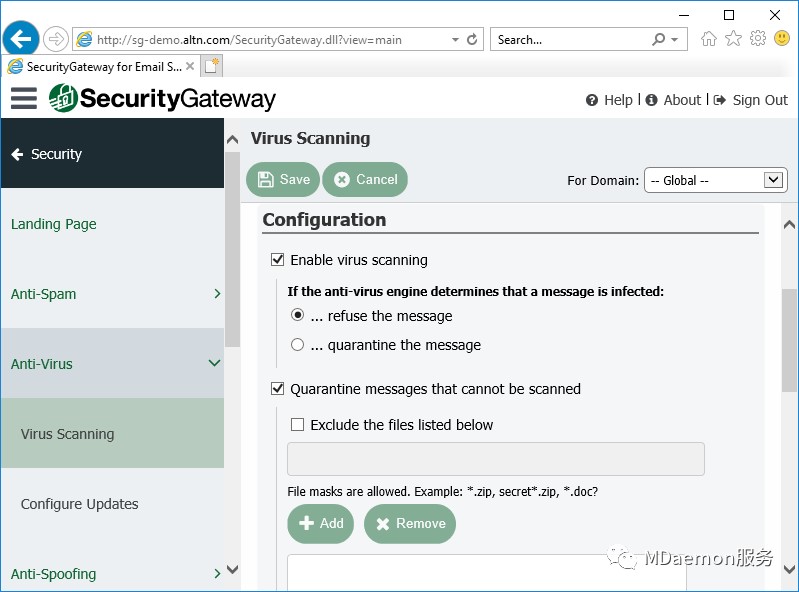Click the refresh icon in address bar
The image size is (799, 592).
[472, 39]
